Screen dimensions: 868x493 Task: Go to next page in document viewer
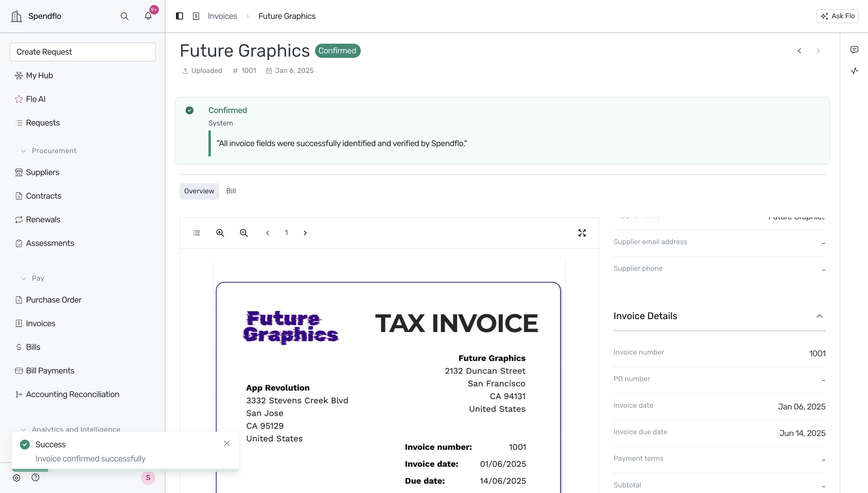[305, 233]
